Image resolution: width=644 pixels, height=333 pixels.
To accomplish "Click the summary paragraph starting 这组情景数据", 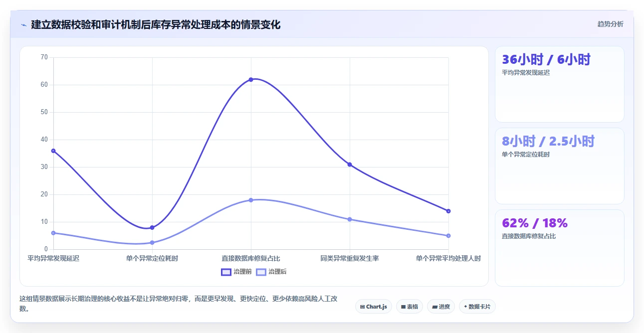I will pyautogui.click(x=179, y=304).
